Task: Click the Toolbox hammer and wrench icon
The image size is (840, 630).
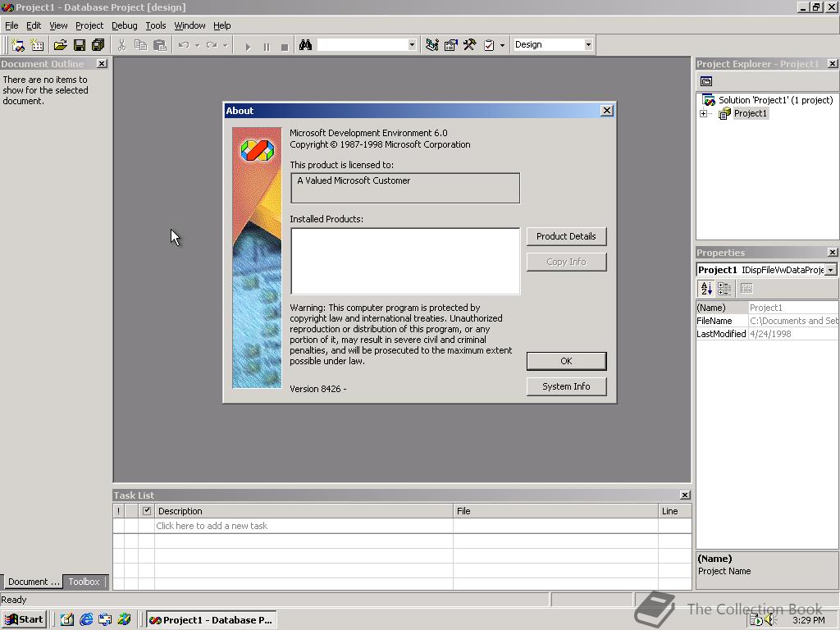Action: coord(470,45)
